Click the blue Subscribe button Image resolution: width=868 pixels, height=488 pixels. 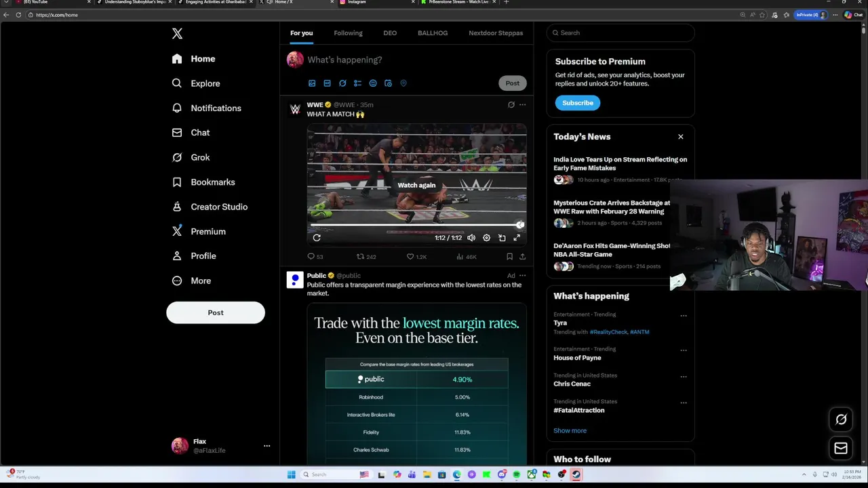[578, 103]
